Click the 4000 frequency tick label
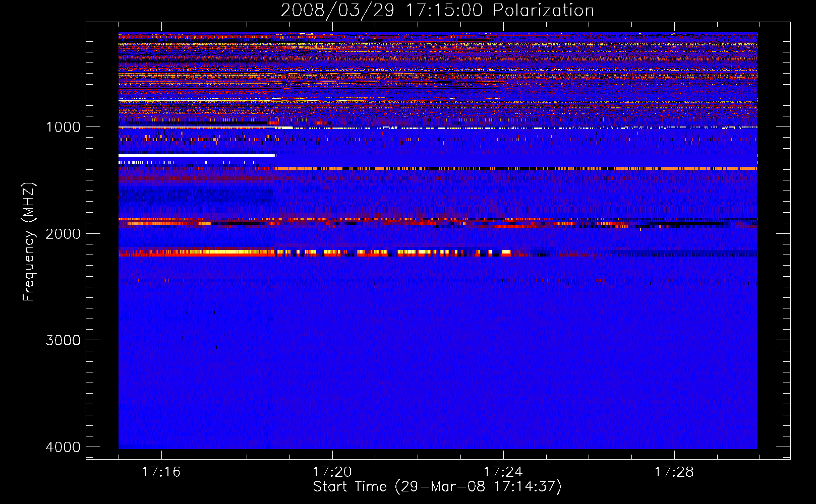Image resolution: width=816 pixels, height=504 pixels. click(63, 447)
